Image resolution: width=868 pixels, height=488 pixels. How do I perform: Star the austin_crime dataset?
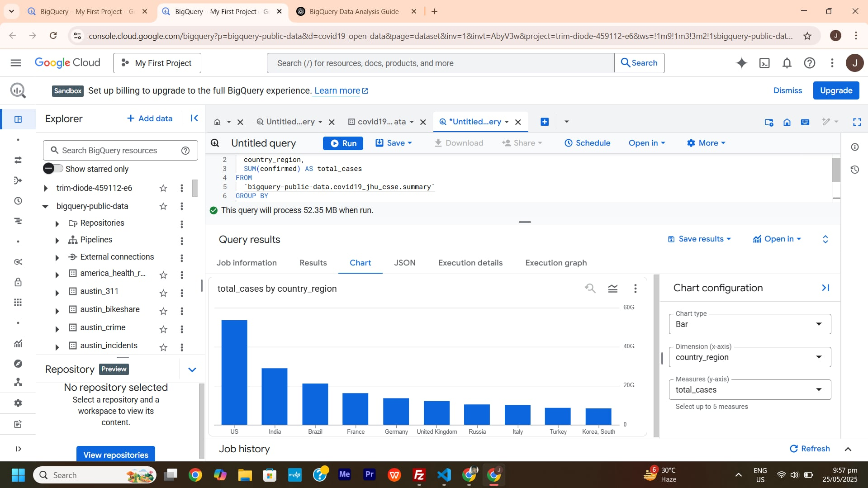[x=163, y=329]
